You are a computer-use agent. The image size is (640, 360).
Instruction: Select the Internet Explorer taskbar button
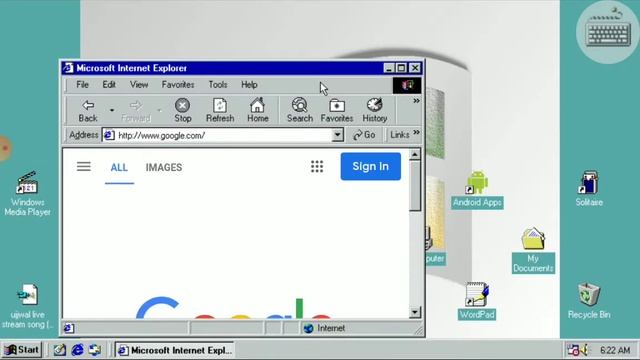pyautogui.click(x=175, y=350)
